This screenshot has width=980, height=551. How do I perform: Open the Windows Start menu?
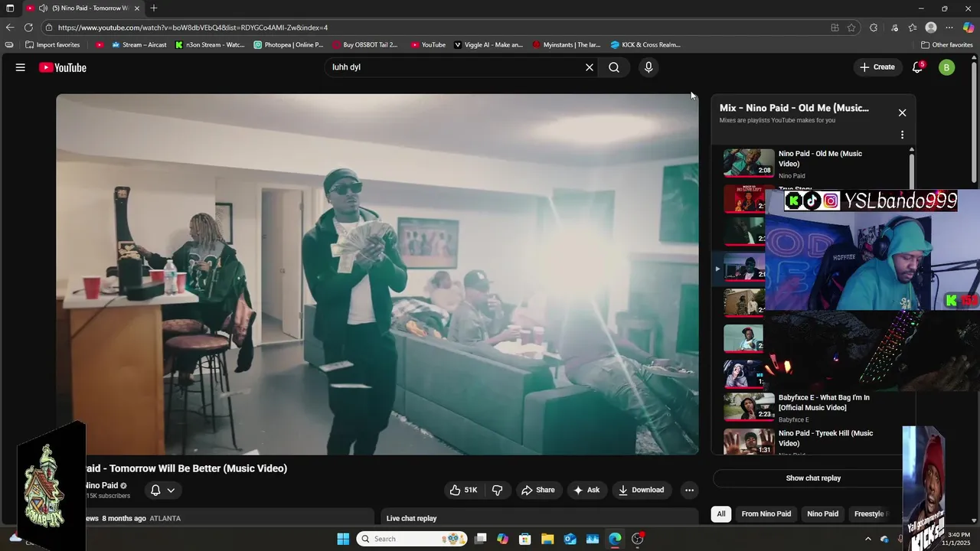(x=343, y=539)
